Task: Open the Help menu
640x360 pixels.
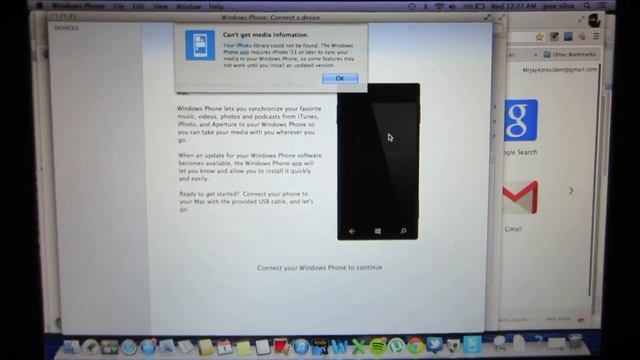Action: click(x=216, y=7)
